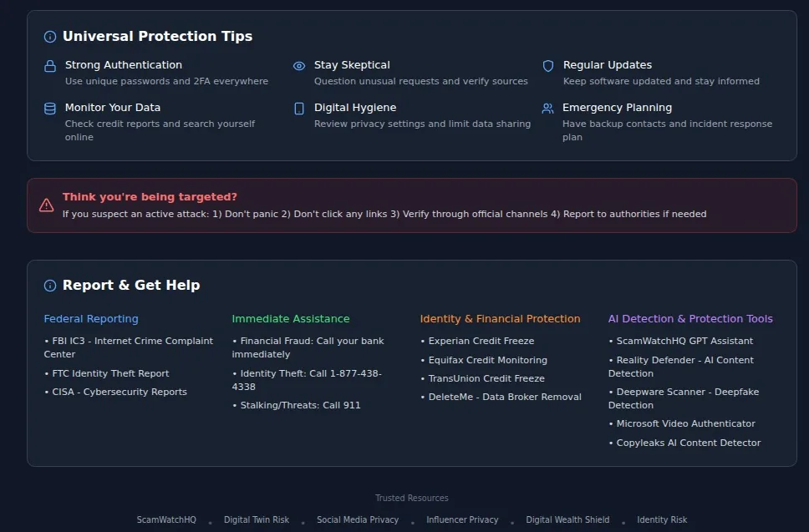Click the Digital Twin Risk footer link

257,519
